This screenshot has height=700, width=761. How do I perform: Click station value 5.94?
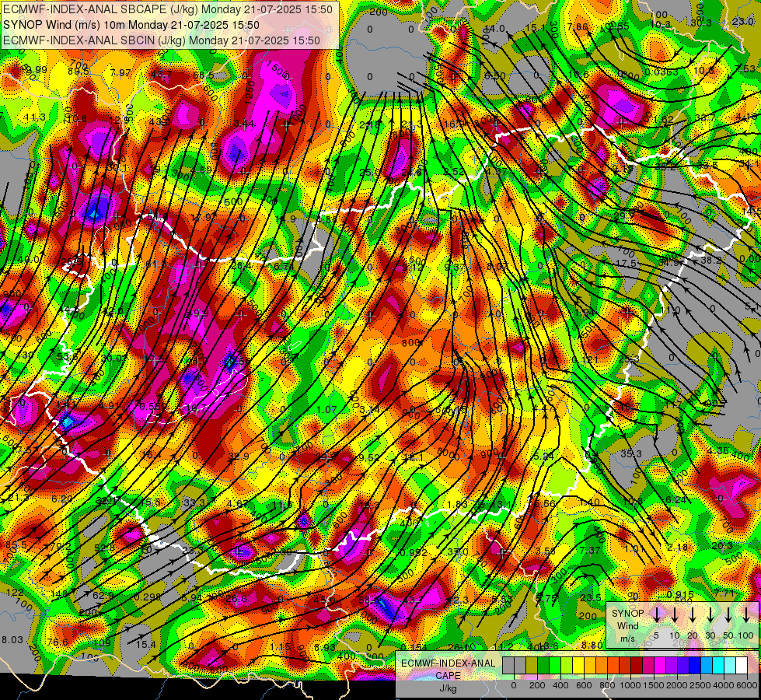click(192, 597)
